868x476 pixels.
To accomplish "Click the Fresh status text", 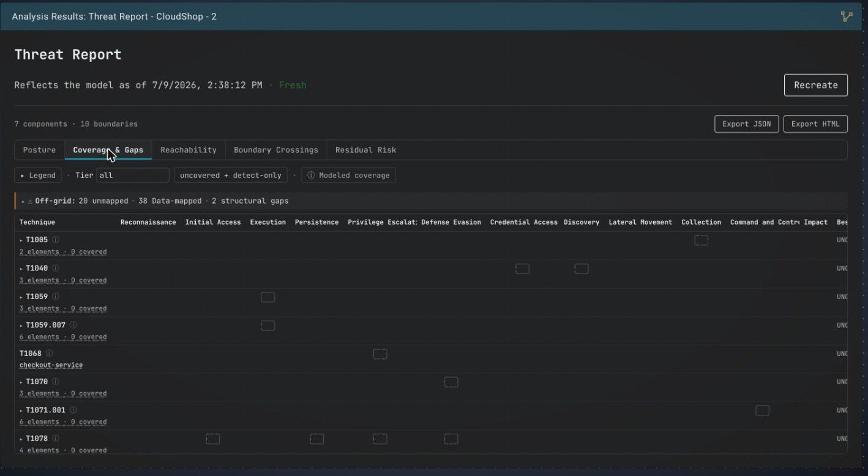I will [x=293, y=85].
